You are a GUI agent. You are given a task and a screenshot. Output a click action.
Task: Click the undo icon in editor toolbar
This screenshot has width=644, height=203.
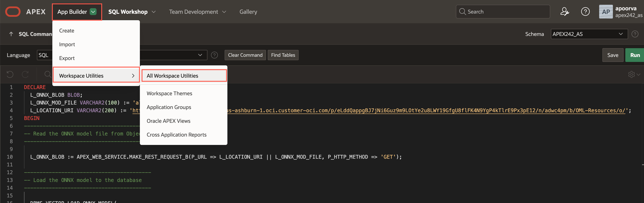coord(10,74)
